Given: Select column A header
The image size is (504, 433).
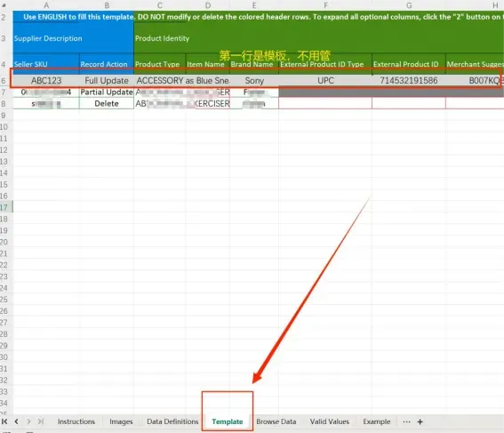Looking at the screenshot, I should tap(46, 5).
